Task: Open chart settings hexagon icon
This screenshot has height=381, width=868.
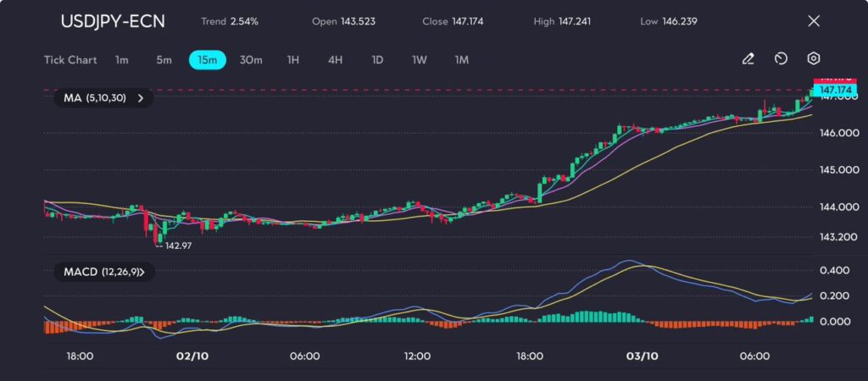Action: pyautogui.click(x=813, y=58)
